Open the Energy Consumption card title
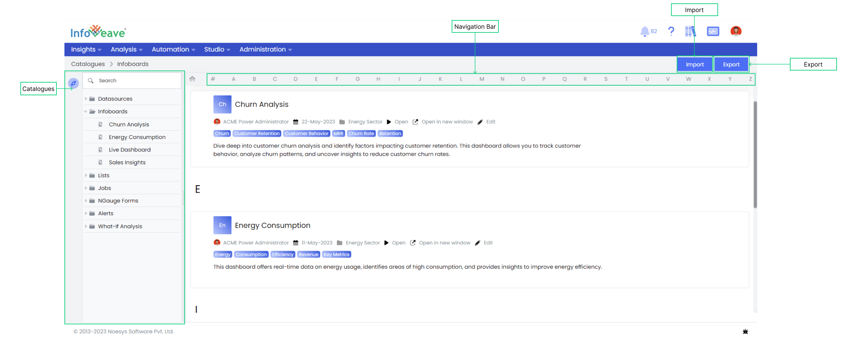 [272, 226]
